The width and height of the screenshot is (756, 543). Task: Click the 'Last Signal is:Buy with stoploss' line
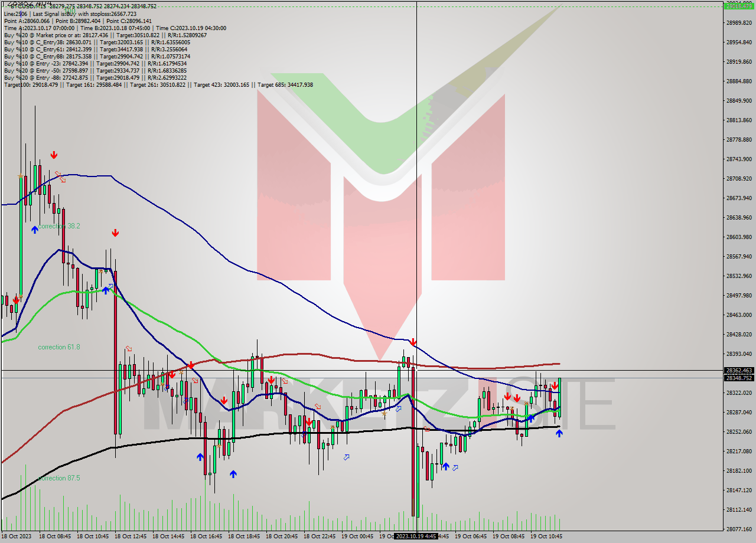coord(70,14)
